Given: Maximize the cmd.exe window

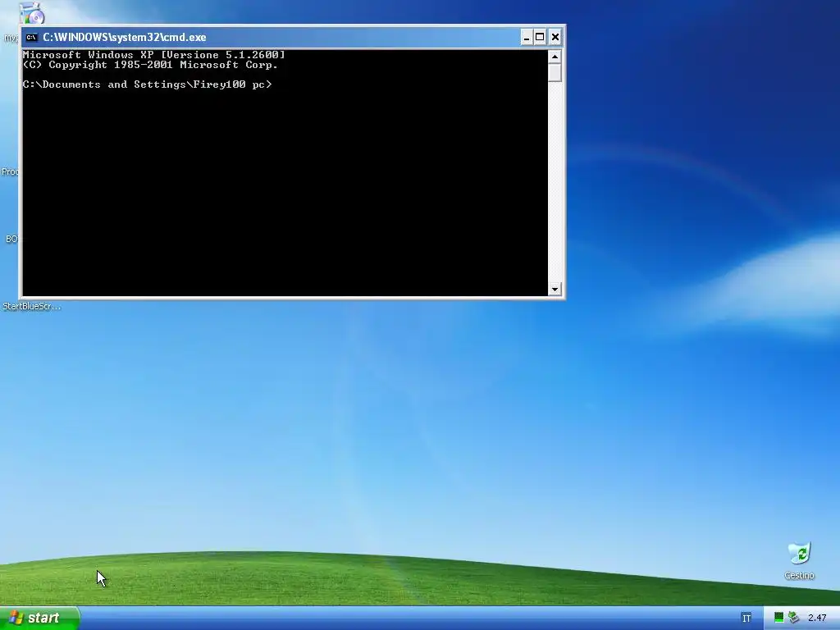Looking at the screenshot, I should tap(540, 37).
